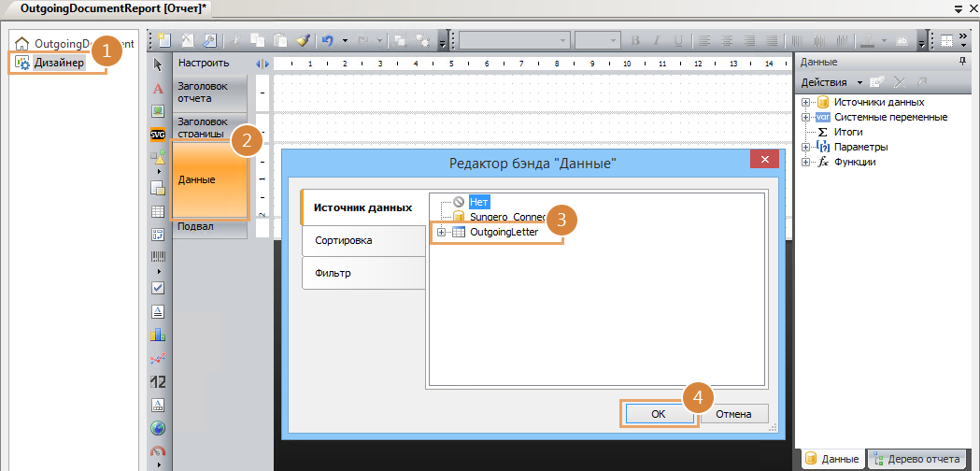Image resolution: width=980 pixels, height=471 pixels.
Task: Click the undo arrow in toolbar
Action: click(x=327, y=40)
